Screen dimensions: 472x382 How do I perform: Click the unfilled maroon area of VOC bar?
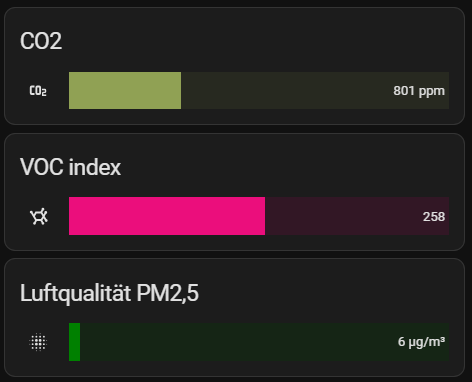(x=343, y=216)
